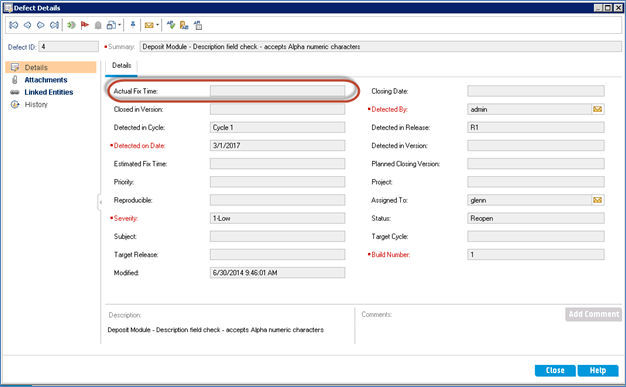Click the Subject field
626x387 pixels.
[277, 236]
